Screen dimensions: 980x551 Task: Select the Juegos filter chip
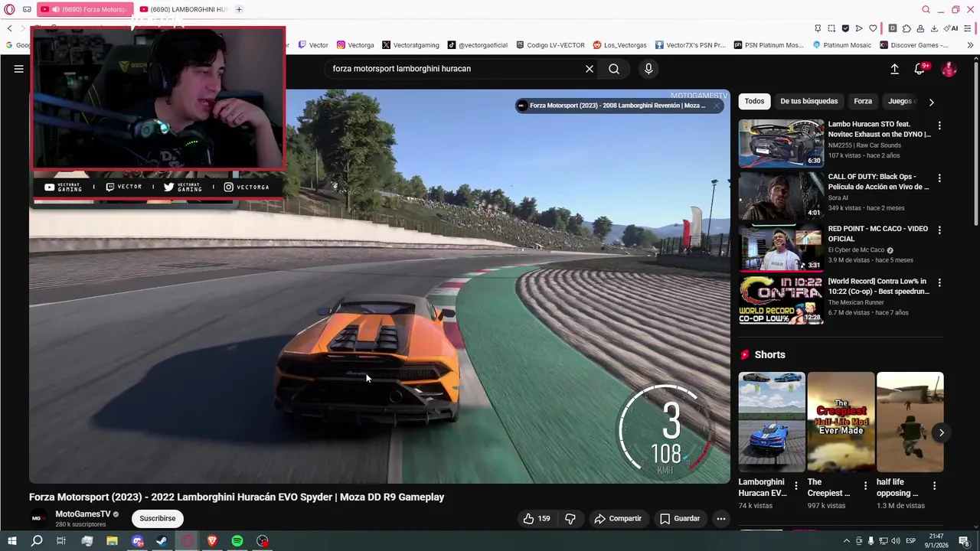pos(900,101)
